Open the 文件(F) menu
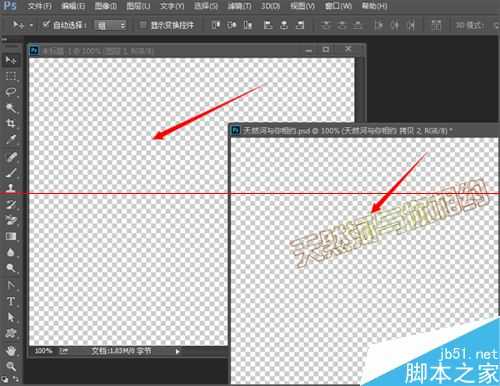500x386 pixels. pyautogui.click(x=39, y=6)
